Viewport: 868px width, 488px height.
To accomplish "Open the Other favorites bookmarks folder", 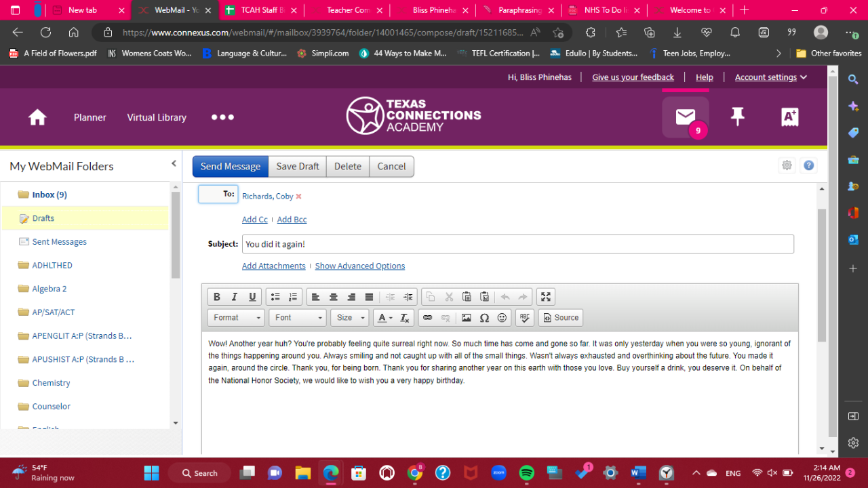I will tap(829, 53).
